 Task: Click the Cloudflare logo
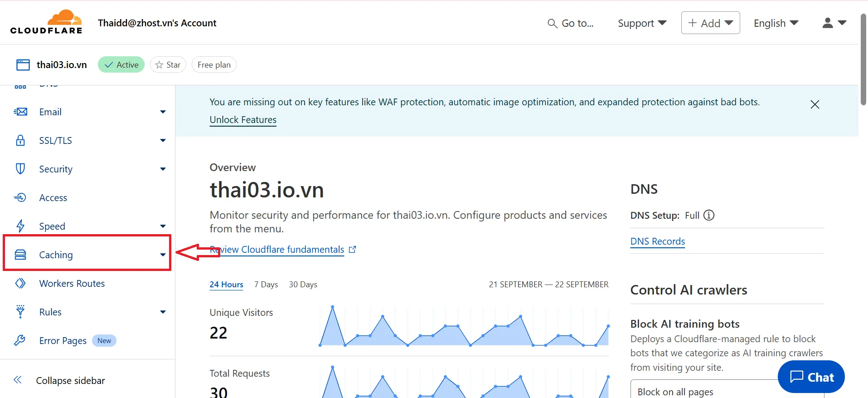46,22
